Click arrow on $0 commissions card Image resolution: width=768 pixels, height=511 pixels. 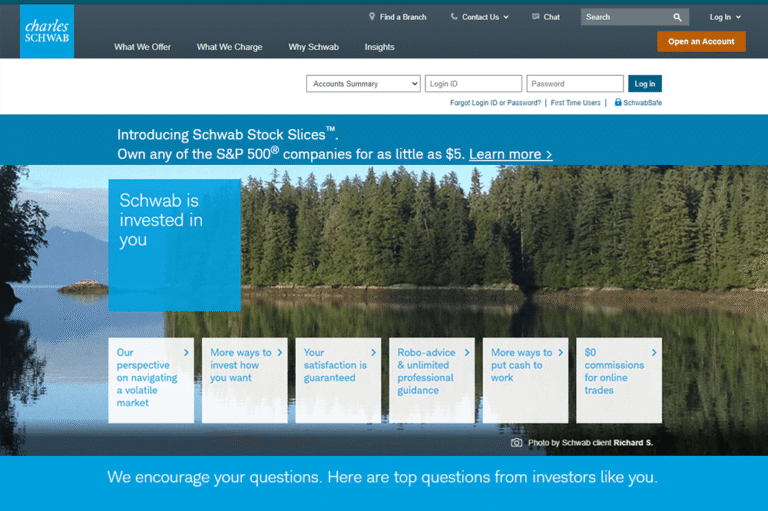tap(654, 352)
